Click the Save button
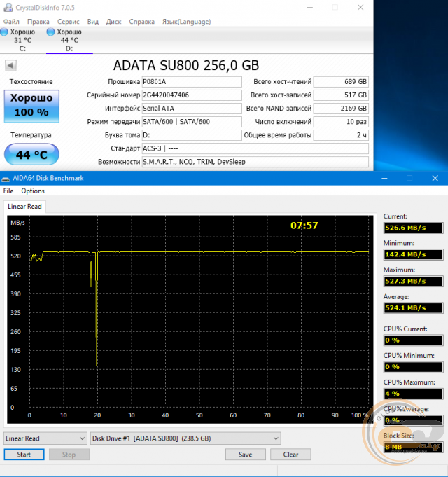This screenshot has width=448, height=477. [246, 455]
